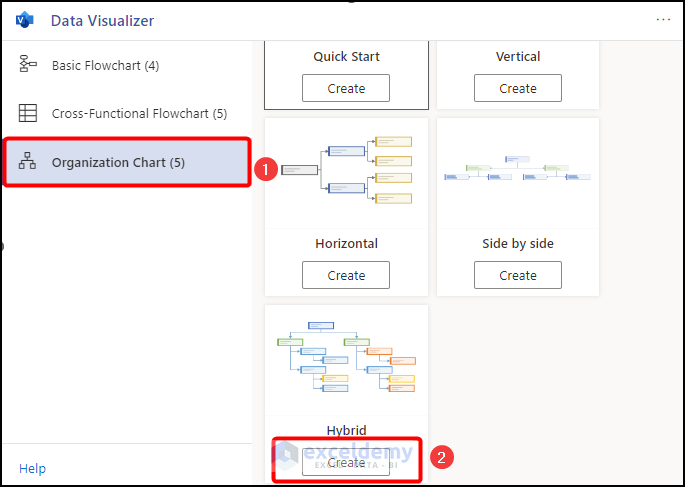Image resolution: width=685 pixels, height=487 pixels.
Task: Choose the Organization Chart (5) label
Action: (x=118, y=162)
